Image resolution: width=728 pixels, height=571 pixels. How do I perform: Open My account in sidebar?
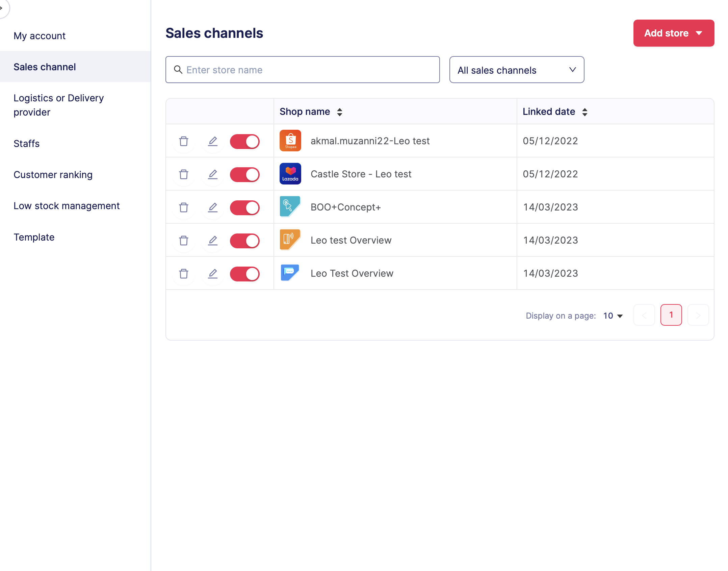(x=40, y=36)
